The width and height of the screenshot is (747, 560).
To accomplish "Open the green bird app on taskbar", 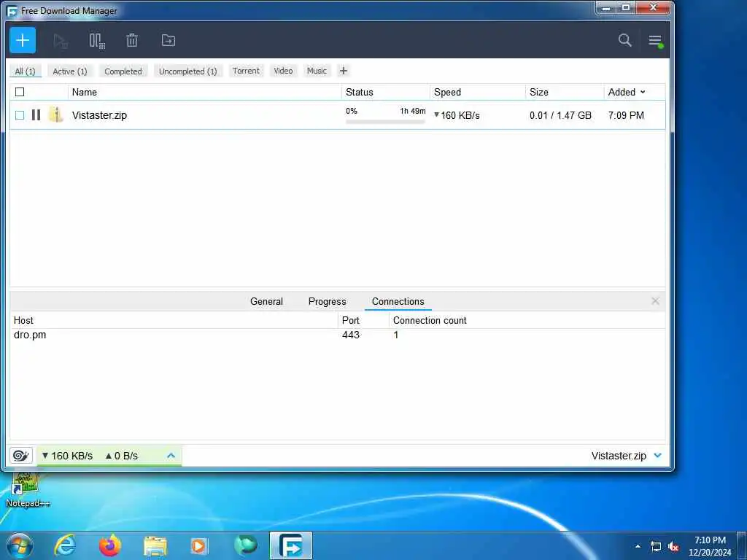I will click(246, 545).
